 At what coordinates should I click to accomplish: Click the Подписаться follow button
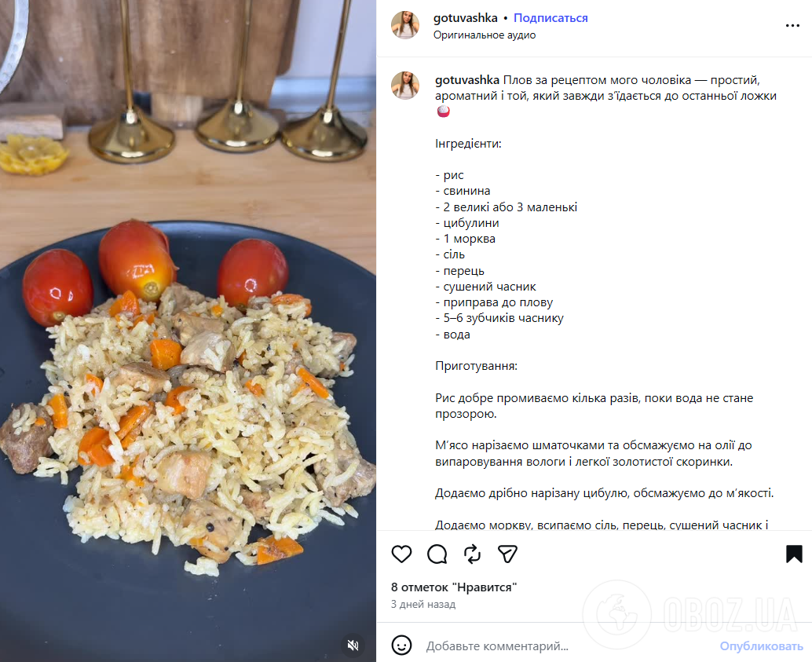coord(550,17)
